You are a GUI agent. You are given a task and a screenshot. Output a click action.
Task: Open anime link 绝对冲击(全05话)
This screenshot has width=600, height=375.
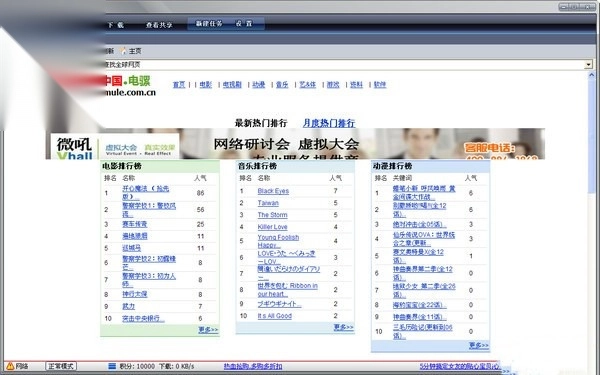(x=419, y=224)
